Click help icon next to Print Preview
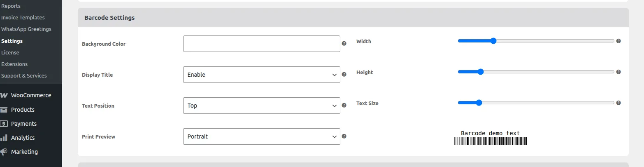This screenshot has width=644, height=167. (344, 136)
